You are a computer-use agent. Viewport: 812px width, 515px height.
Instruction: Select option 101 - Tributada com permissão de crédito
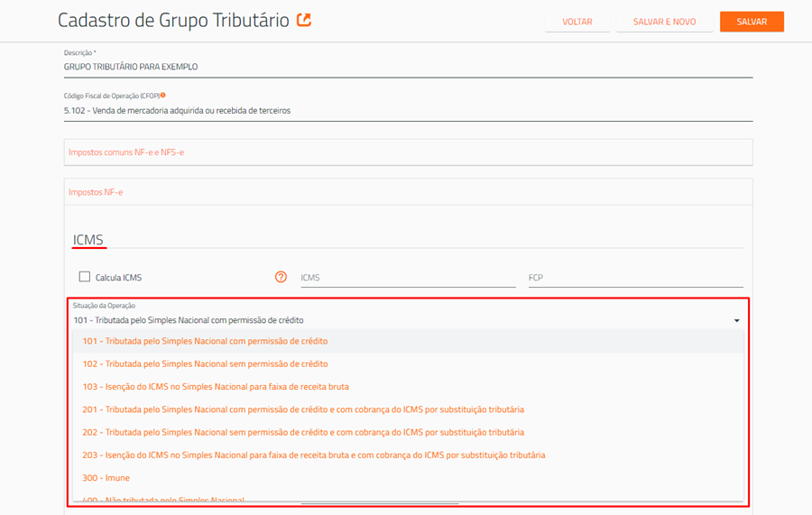click(x=408, y=341)
